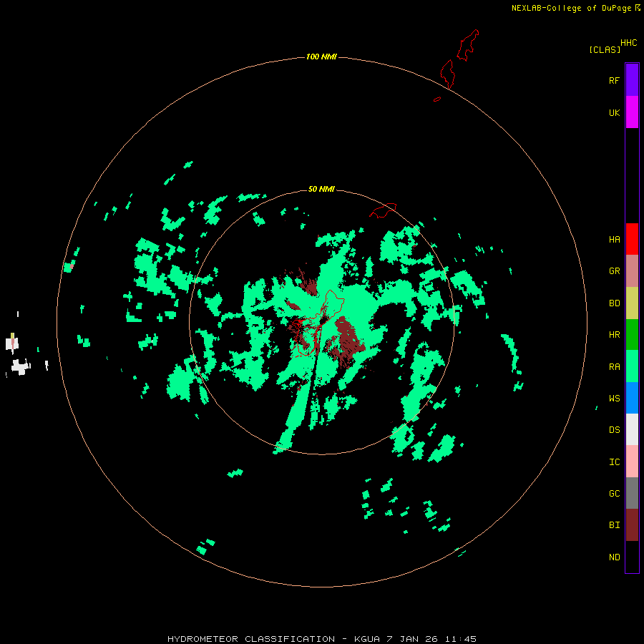Click the RF purple legend swatch
The image size is (644, 644).
point(632,80)
